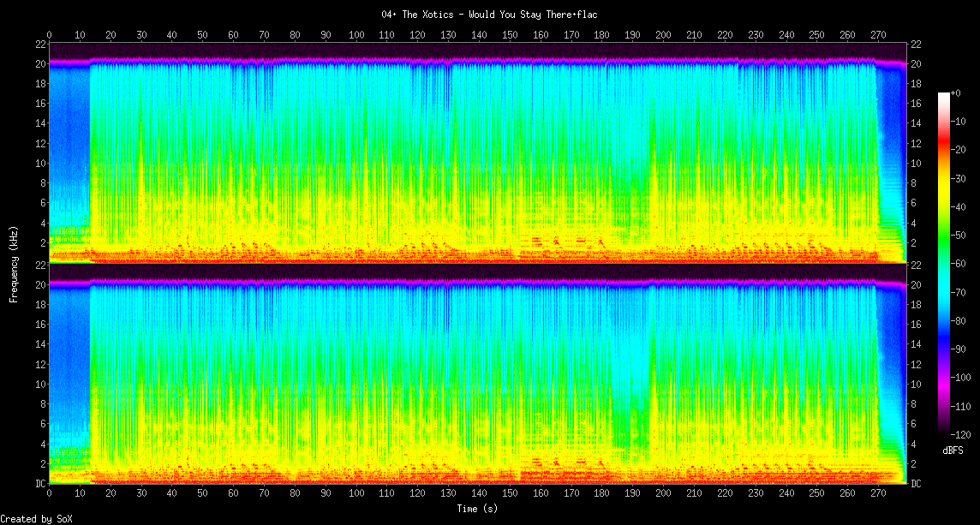Click the white top end of the color bar

click(944, 95)
